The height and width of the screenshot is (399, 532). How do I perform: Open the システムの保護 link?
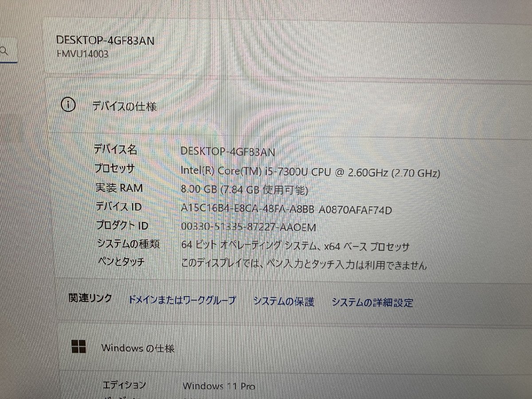click(x=284, y=302)
